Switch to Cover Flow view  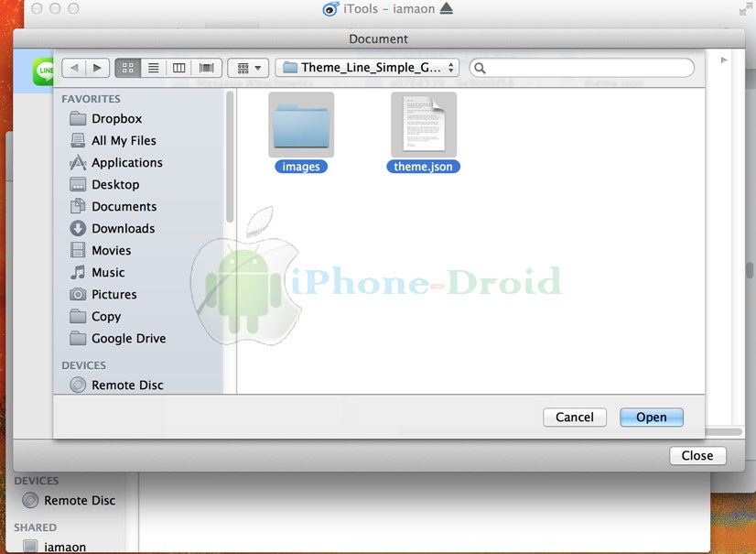206,68
